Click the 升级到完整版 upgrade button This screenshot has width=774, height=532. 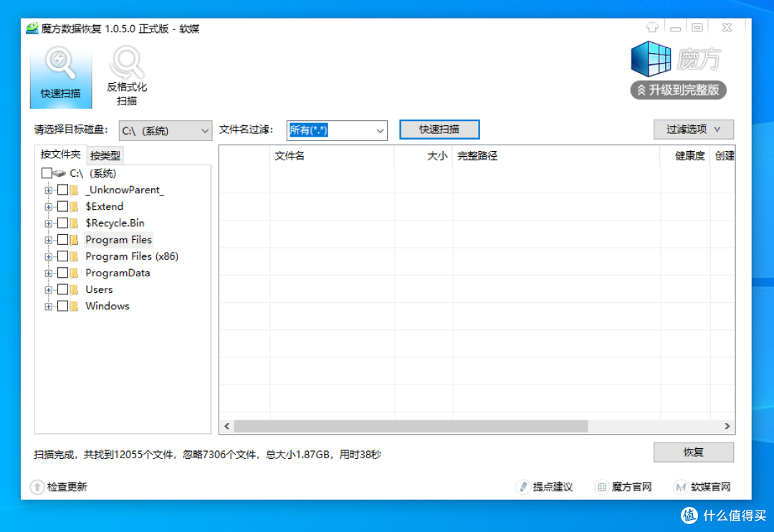(678, 90)
